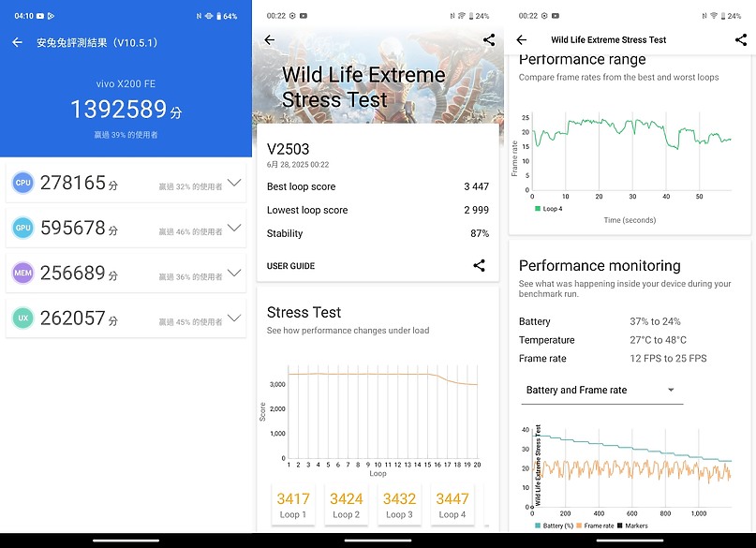Tap battery 64% indicator in AnTuTu status bar
The width and height of the screenshot is (756, 548).
coord(227,16)
